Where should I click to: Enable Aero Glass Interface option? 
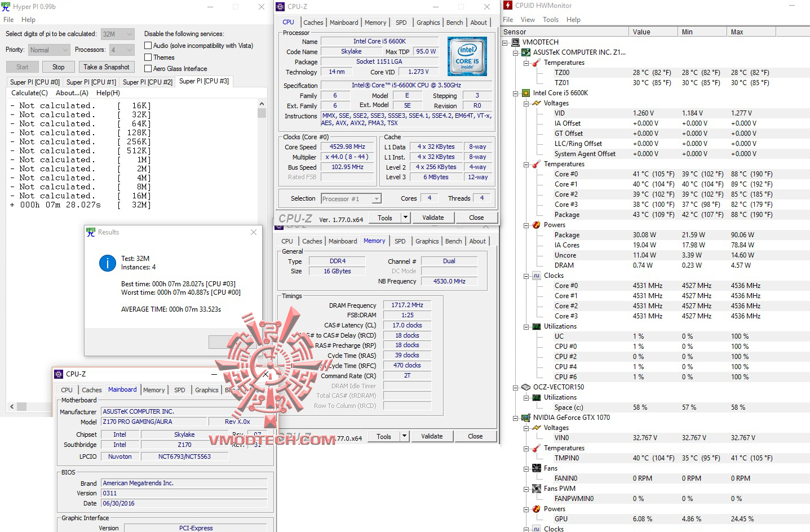pyautogui.click(x=147, y=68)
